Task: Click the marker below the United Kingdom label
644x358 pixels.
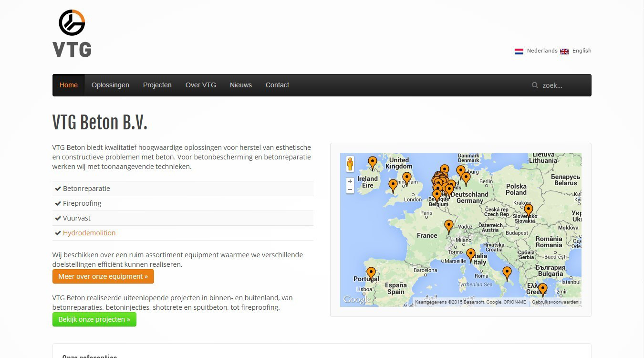Action: (x=407, y=179)
